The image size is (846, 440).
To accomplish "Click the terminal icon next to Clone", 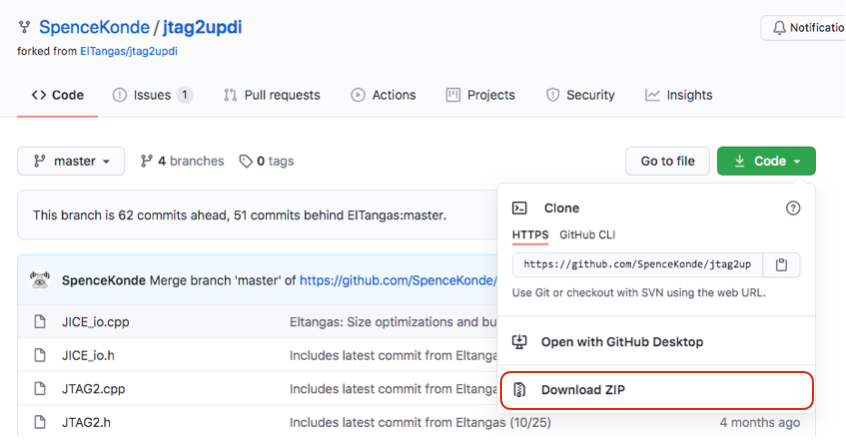I will pos(520,208).
